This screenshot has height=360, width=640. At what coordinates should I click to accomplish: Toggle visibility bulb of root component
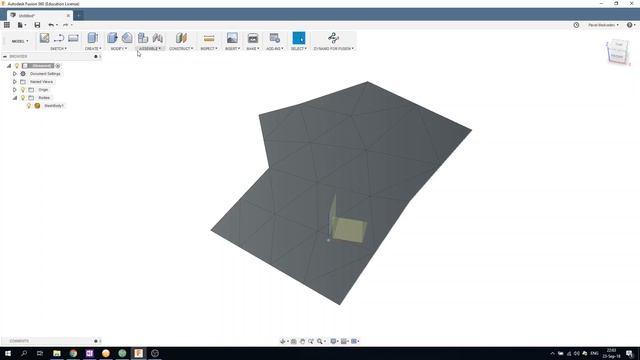[17, 66]
